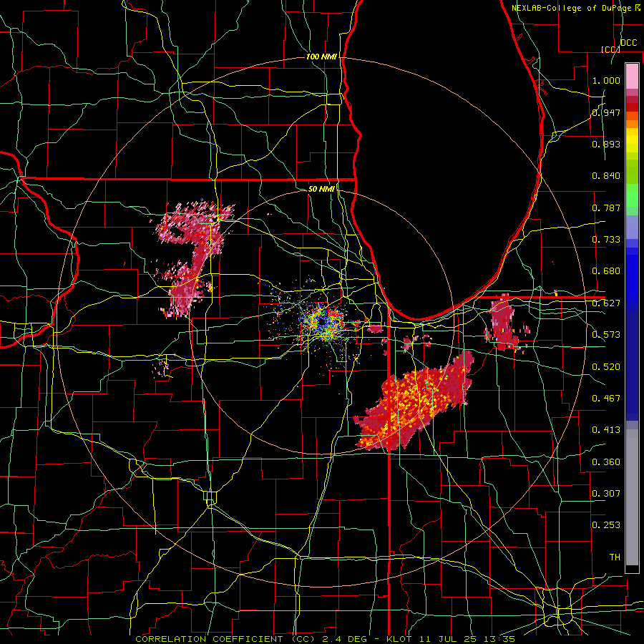Click the 1.000 legend value
644x644 pixels.
point(606,80)
